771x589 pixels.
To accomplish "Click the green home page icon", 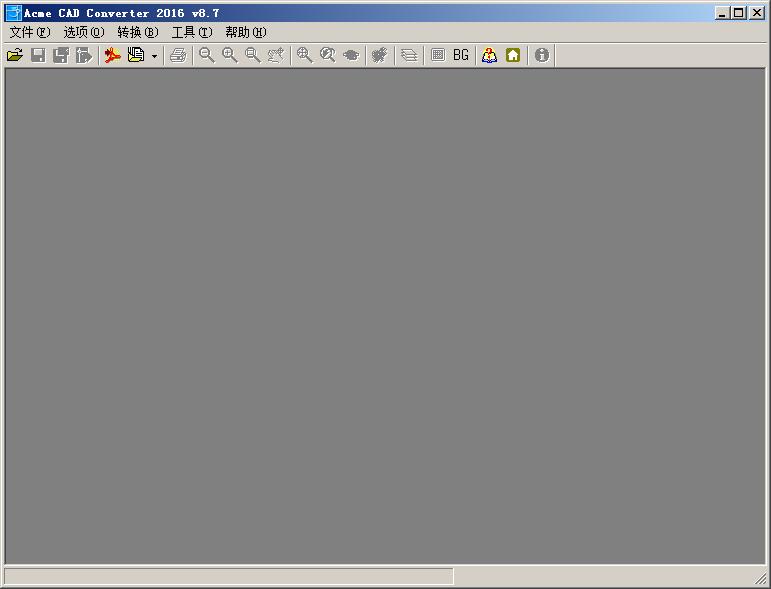I will click(513, 55).
